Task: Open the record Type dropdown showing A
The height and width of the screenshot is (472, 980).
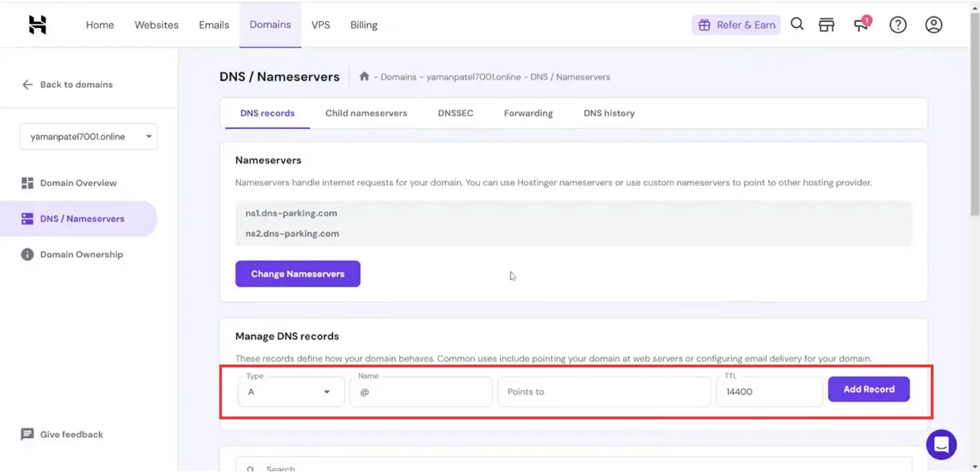Action: pos(291,392)
